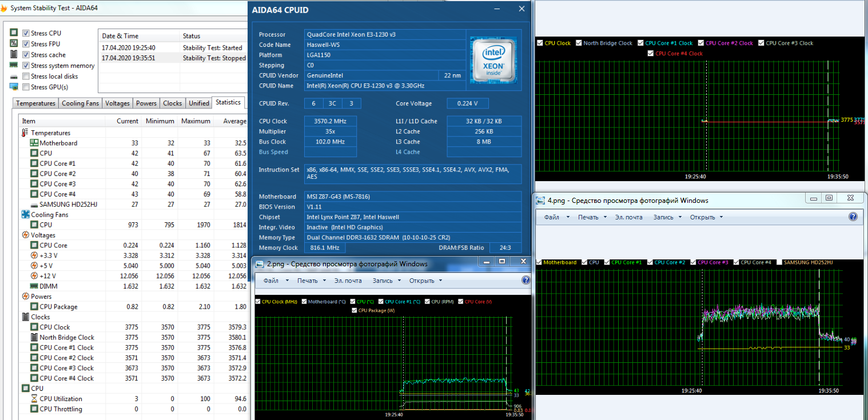Click the icon next to North Bridge Clock
Screen dimensions: 868x420
[34, 338]
